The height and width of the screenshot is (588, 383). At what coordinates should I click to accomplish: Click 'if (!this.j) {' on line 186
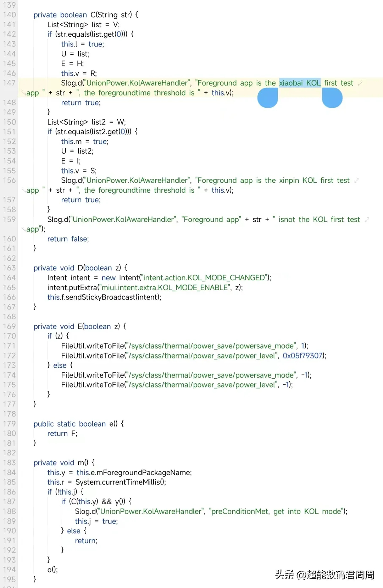[x=66, y=492]
